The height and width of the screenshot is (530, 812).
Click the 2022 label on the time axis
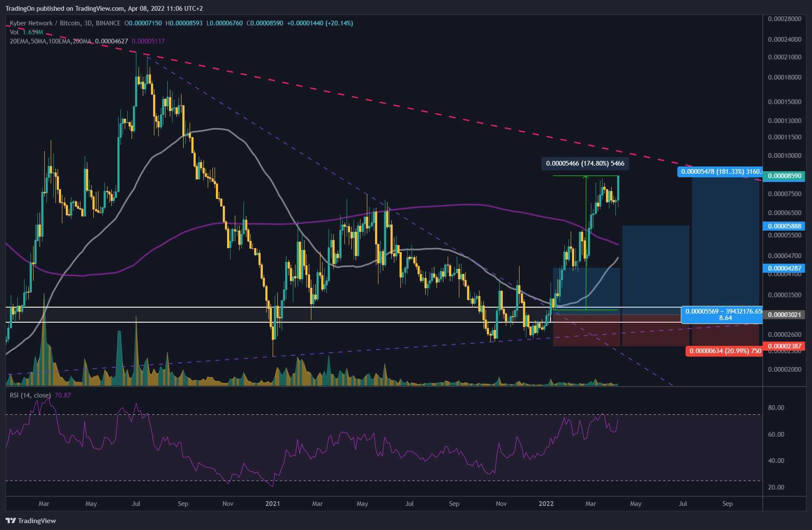coord(546,504)
